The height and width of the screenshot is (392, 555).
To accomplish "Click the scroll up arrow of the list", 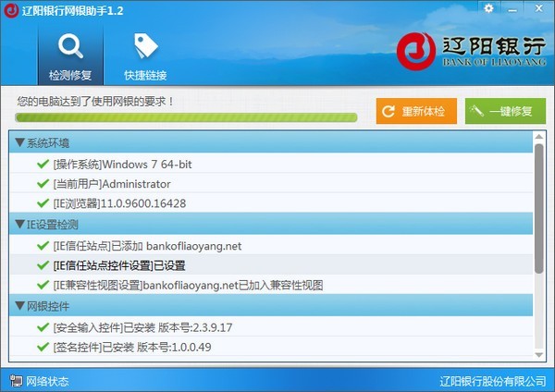I will click(538, 137).
